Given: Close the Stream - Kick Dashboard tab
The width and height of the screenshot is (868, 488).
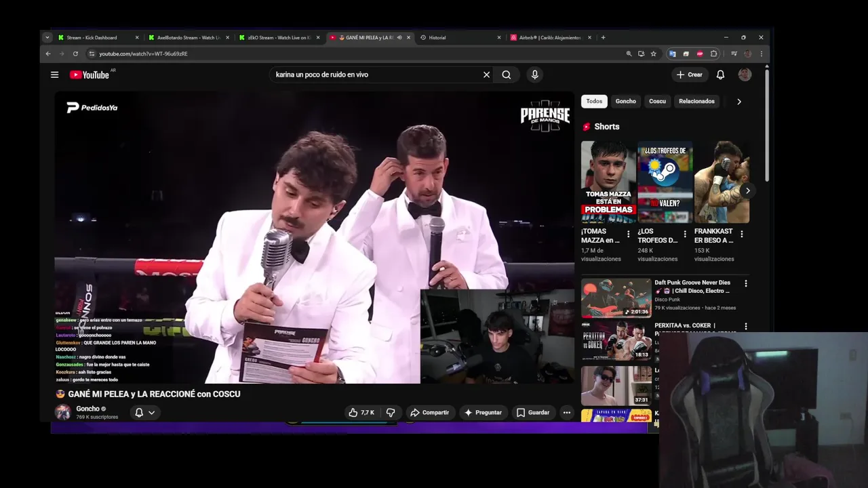Looking at the screenshot, I should (137, 37).
